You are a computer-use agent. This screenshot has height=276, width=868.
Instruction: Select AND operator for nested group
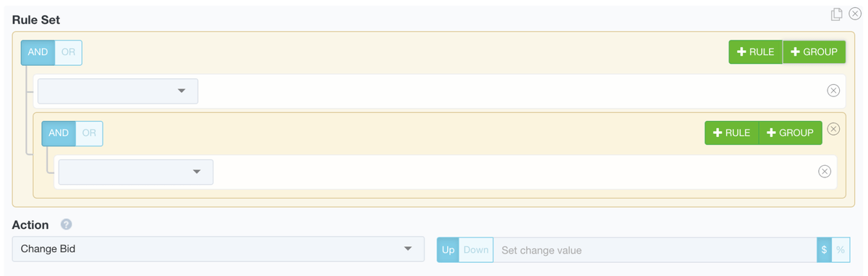point(59,133)
